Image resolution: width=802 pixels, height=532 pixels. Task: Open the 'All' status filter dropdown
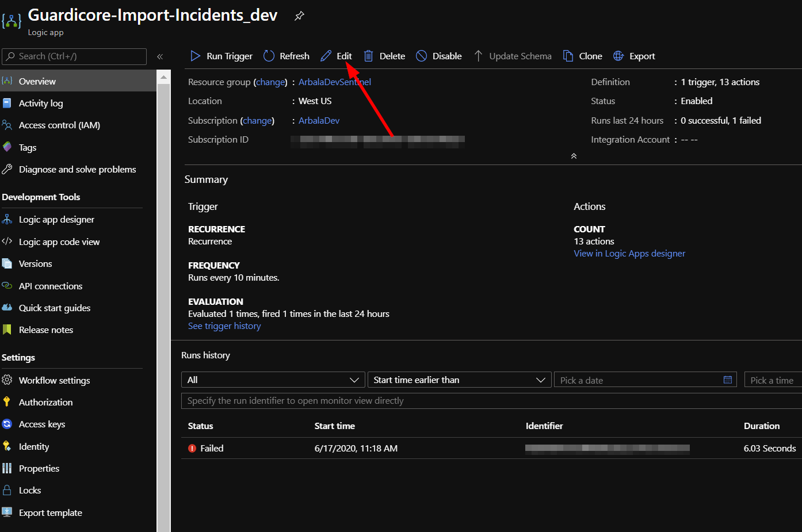pos(273,380)
